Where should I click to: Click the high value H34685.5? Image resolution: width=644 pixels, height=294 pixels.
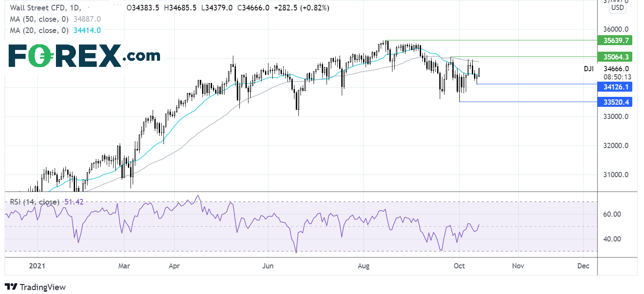(181, 8)
